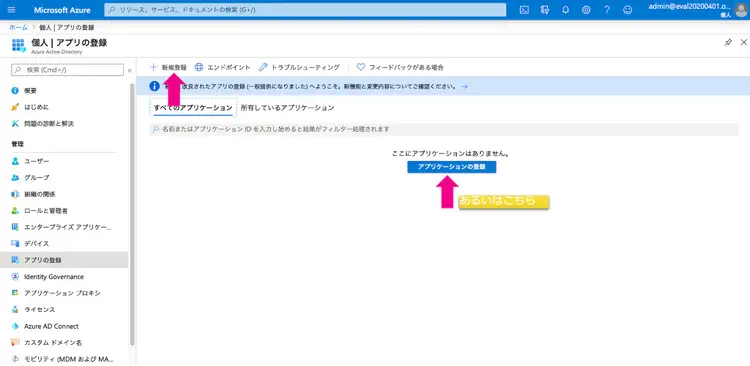The height and width of the screenshot is (366, 750).
Task: Click the account avatar picture
Action: (x=741, y=10)
